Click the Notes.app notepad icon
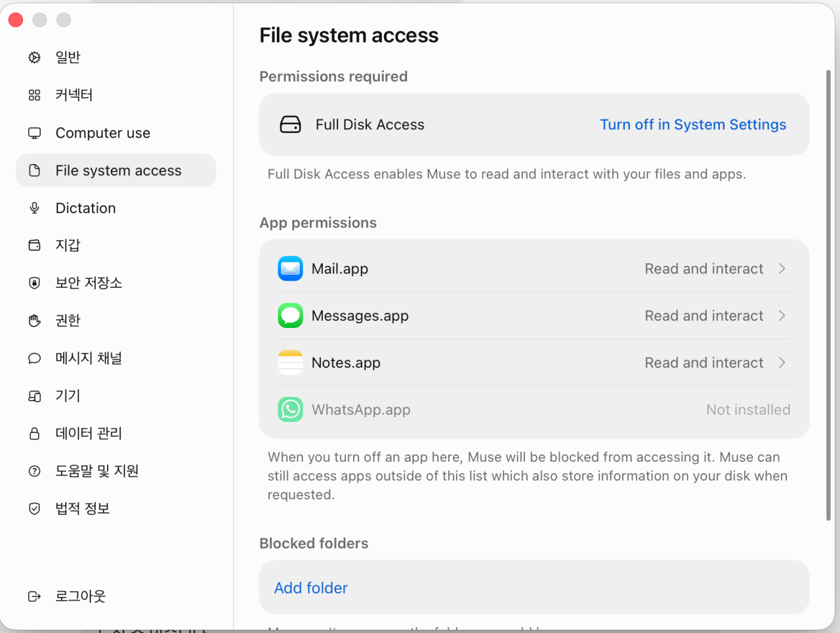This screenshot has width=840, height=633. (290, 363)
